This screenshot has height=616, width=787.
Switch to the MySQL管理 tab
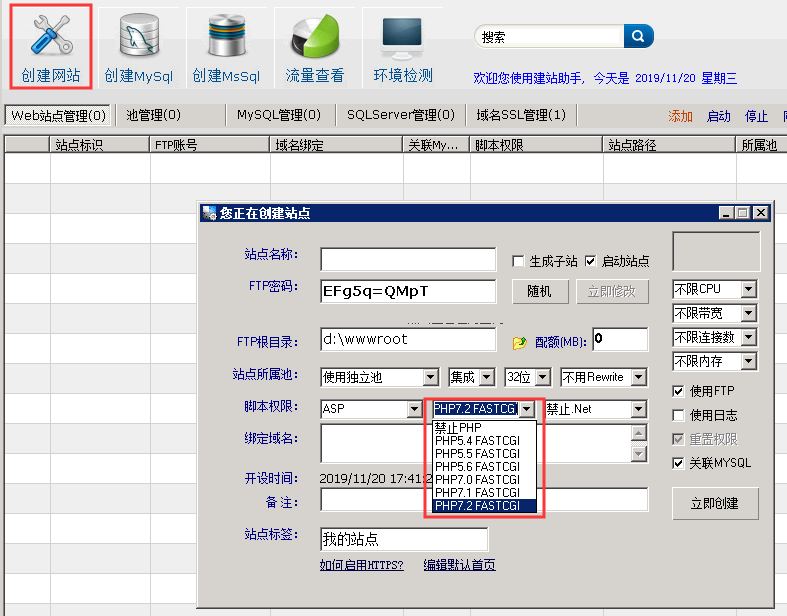278,115
